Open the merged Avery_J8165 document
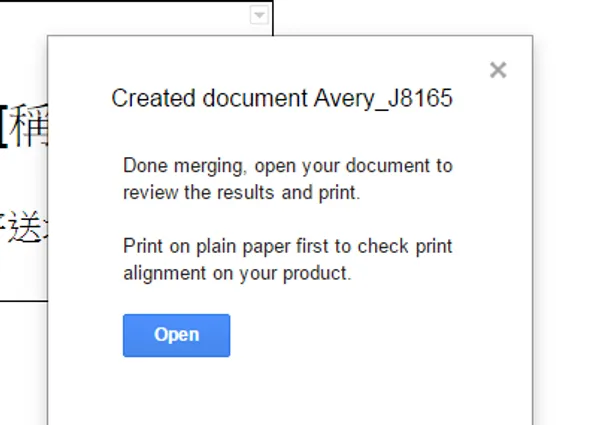This screenshot has height=425, width=600. (x=176, y=335)
